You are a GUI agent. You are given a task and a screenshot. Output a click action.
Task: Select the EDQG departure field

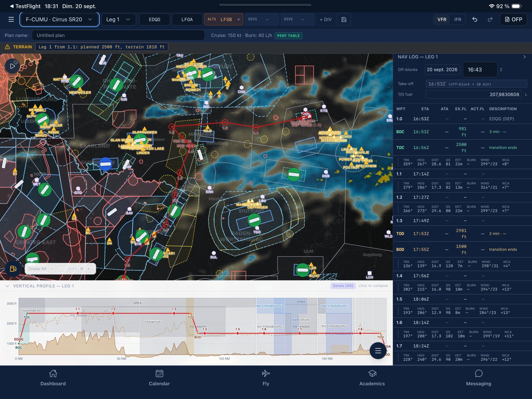tap(154, 20)
